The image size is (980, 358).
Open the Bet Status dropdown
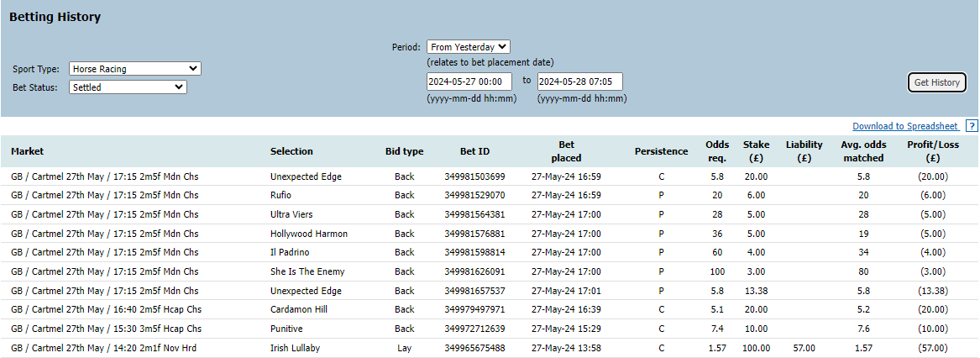tap(128, 87)
